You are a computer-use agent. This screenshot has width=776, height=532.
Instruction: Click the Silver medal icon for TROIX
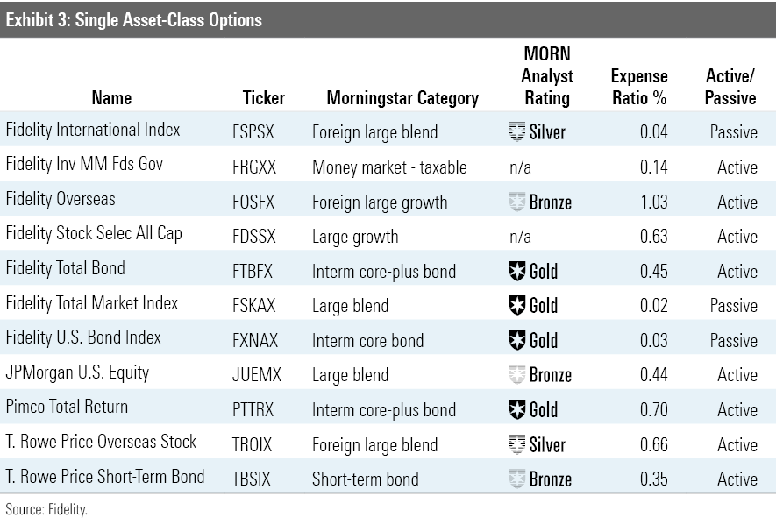517,444
